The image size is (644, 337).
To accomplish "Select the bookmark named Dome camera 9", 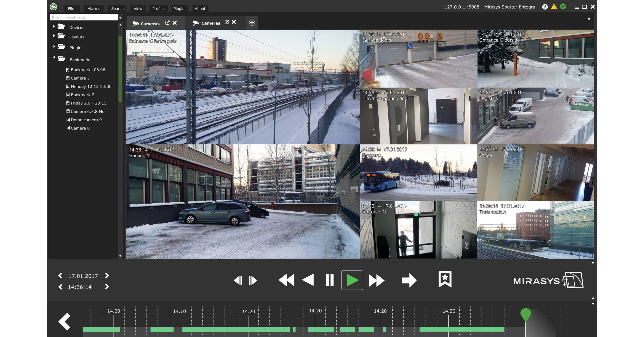I will coord(86,119).
